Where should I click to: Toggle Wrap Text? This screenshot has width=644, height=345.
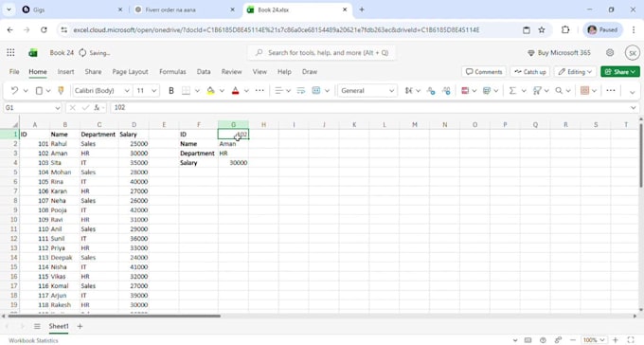(x=301, y=90)
